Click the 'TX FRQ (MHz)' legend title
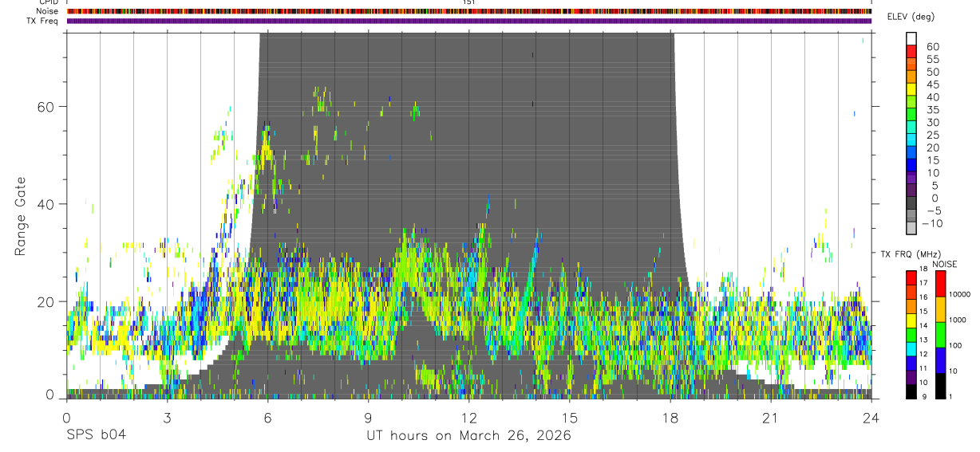Screen dimensions: 980x452 (906, 254)
